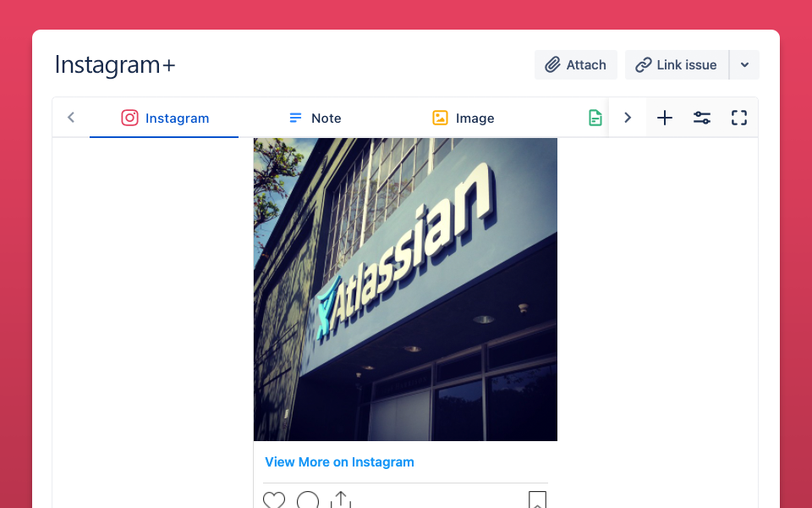
Task: Switch to the Image tab
Action: pyautogui.click(x=462, y=118)
